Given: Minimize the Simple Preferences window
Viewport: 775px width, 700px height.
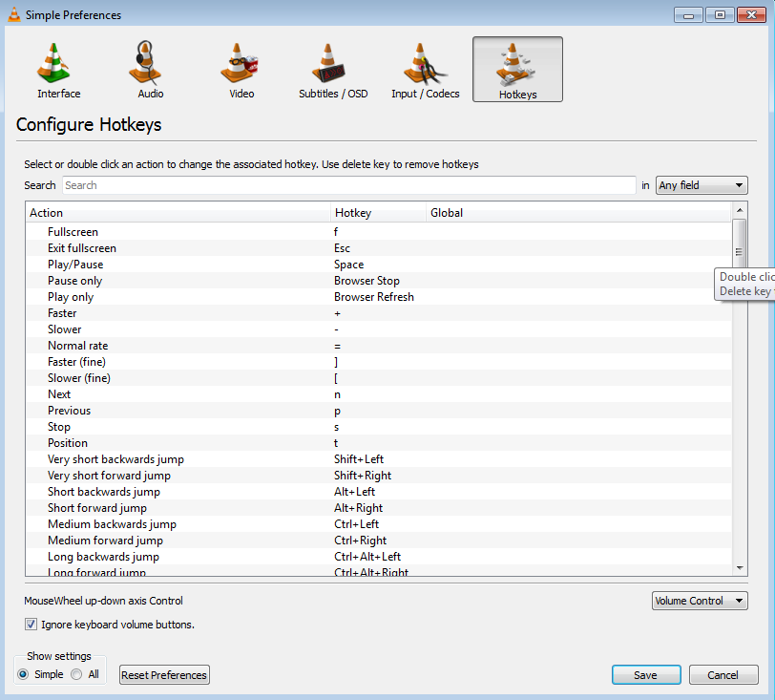Looking at the screenshot, I should click(688, 15).
